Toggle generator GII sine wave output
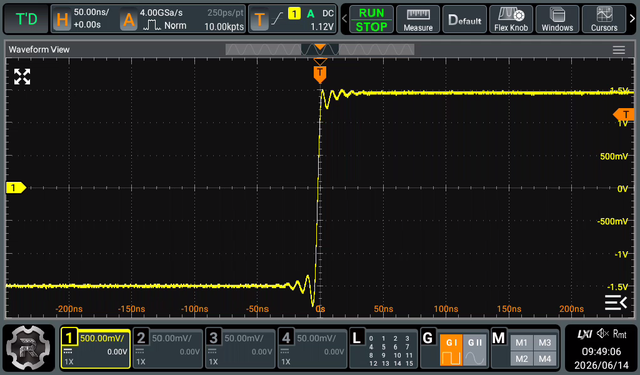 [475, 350]
